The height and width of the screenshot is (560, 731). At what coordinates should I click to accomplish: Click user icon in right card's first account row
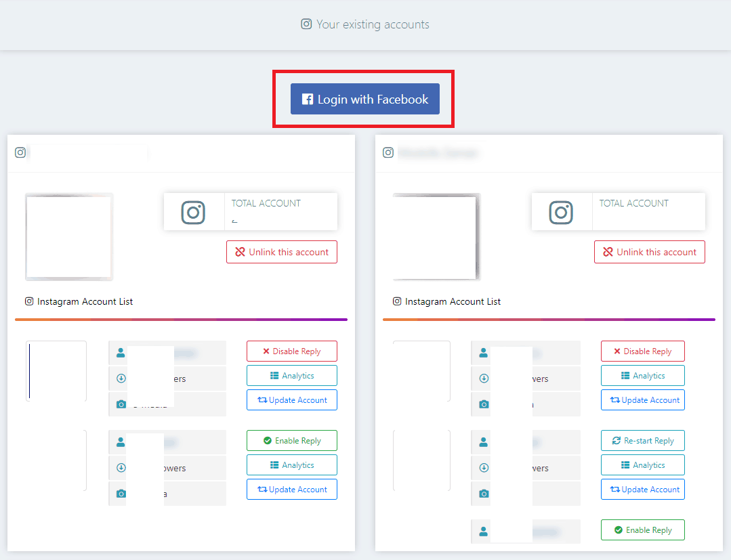(x=484, y=353)
